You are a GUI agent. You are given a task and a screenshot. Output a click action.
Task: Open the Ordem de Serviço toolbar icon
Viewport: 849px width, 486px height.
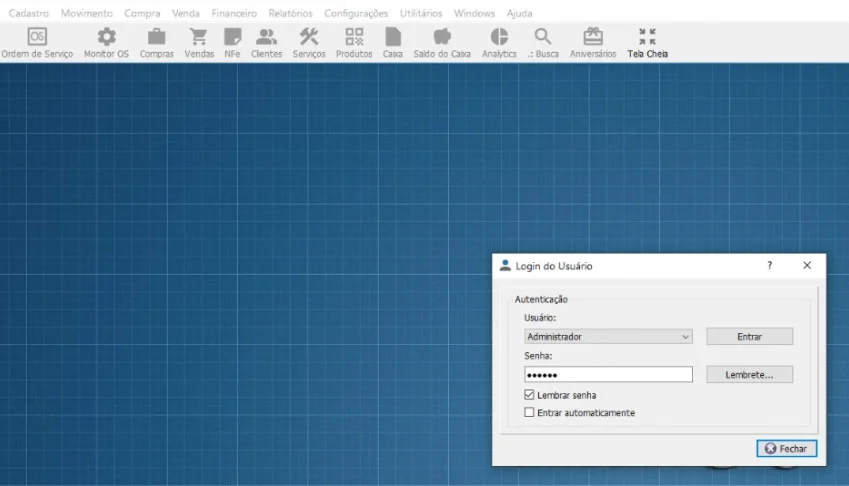click(37, 37)
